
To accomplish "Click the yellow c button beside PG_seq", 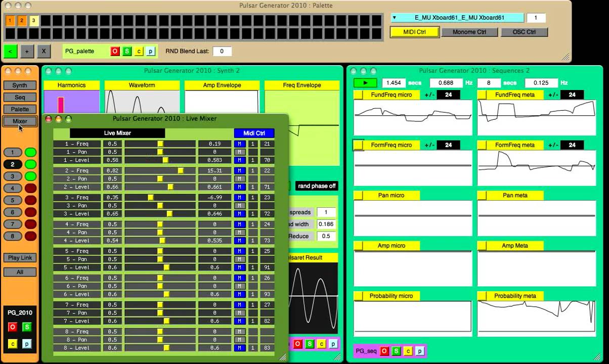I will click(x=408, y=351).
